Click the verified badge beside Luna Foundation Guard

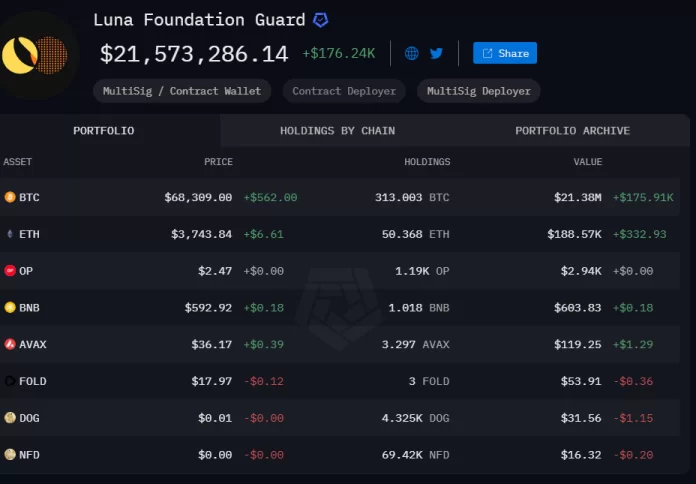point(320,20)
